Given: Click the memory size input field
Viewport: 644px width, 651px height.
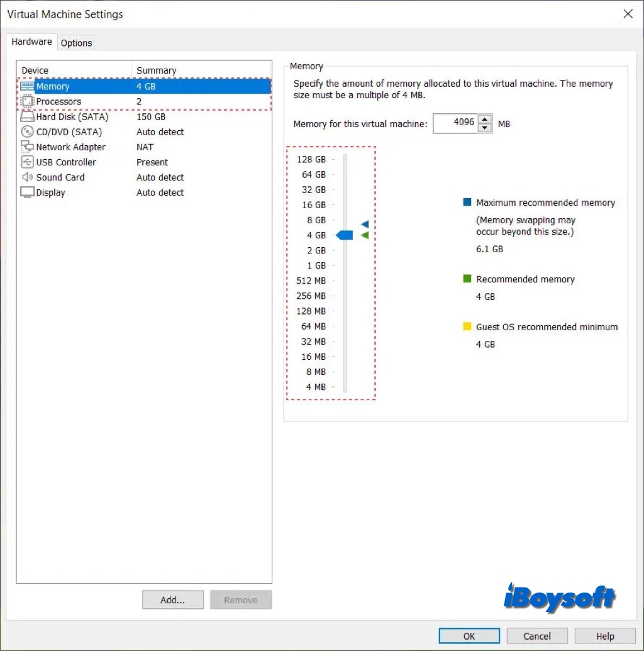Looking at the screenshot, I should (455, 123).
